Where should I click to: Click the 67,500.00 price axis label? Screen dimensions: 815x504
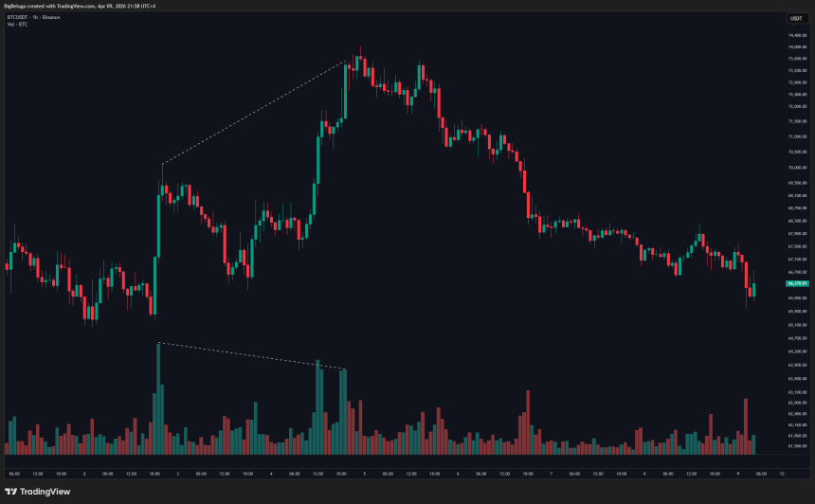click(x=797, y=247)
